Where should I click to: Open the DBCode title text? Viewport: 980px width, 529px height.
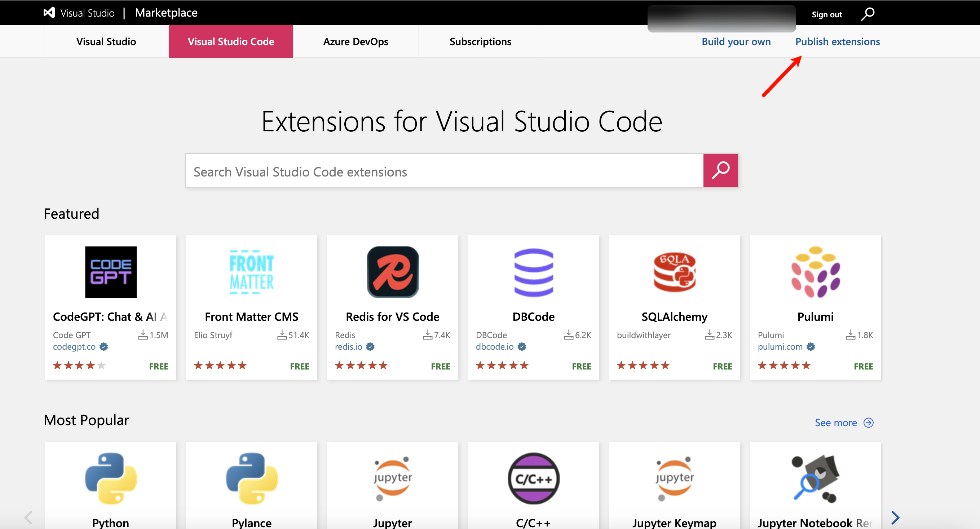click(x=533, y=316)
